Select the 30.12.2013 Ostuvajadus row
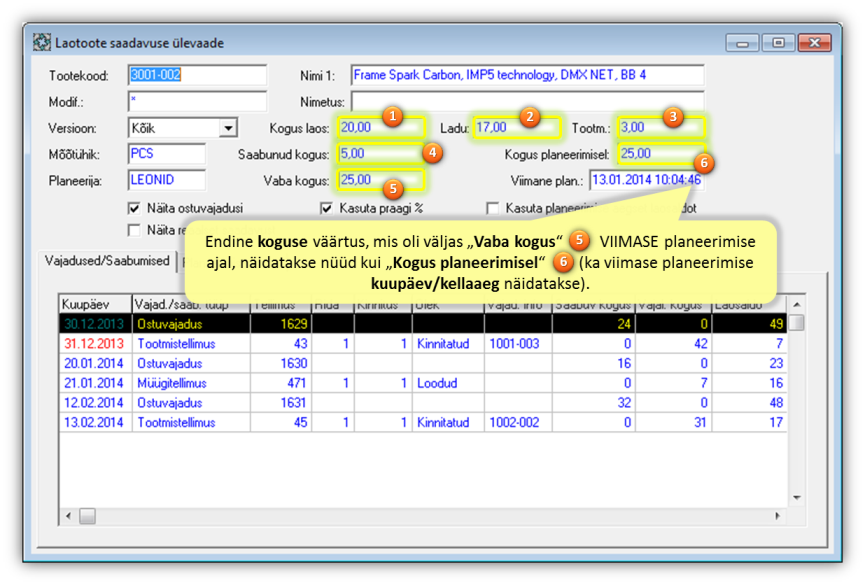 pos(423,324)
